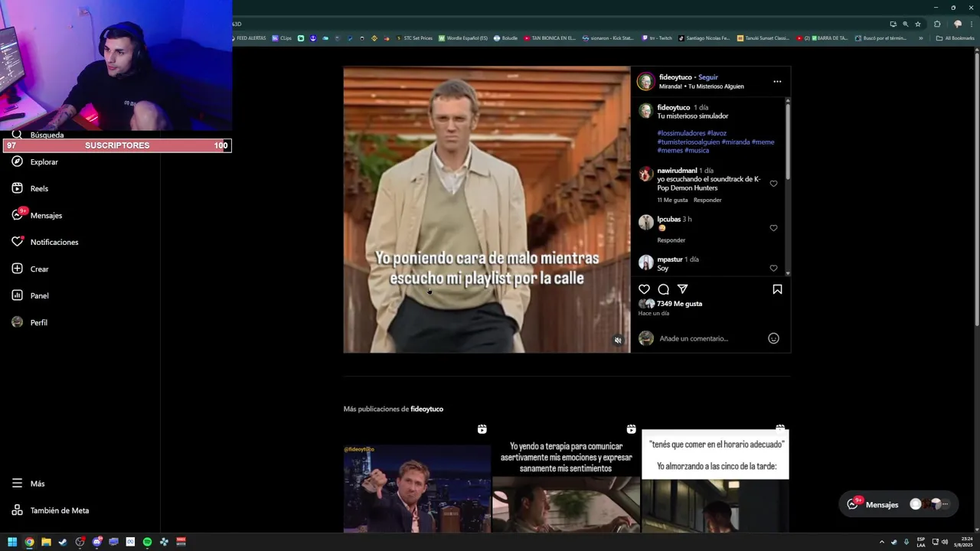Open the 'Yo yendo a terapia' reel thumbnail
The height and width of the screenshot is (551, 980).
566,478
